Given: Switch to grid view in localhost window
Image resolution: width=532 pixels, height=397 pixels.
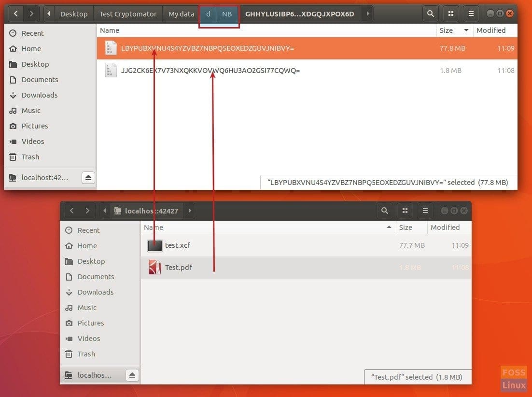Looking at the screenshot, I should 405,211.
